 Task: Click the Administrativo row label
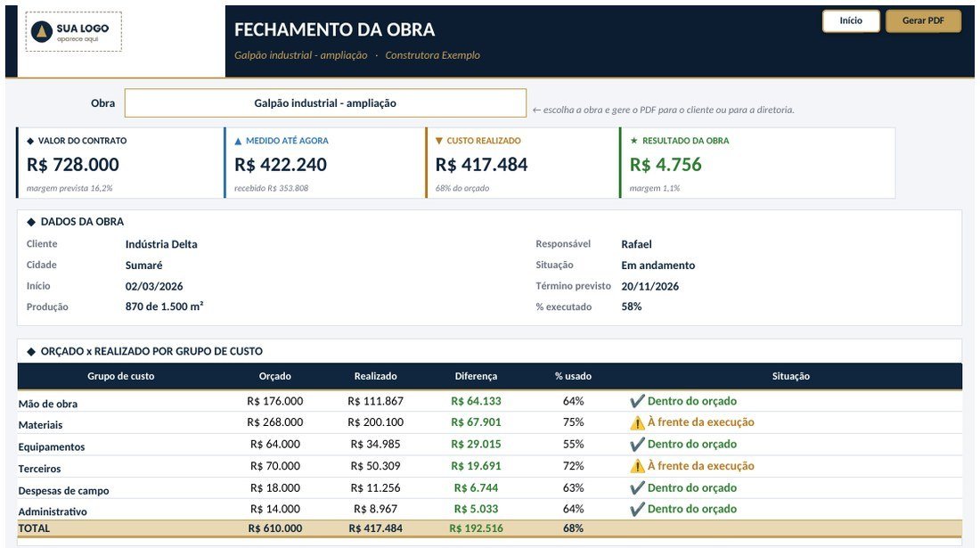pyautogui.click(x=53, y=511)
